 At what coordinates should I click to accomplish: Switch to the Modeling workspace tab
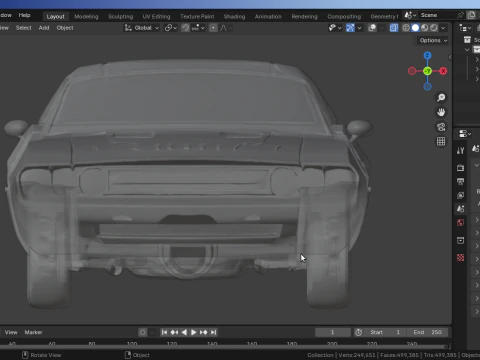point(86,16)
